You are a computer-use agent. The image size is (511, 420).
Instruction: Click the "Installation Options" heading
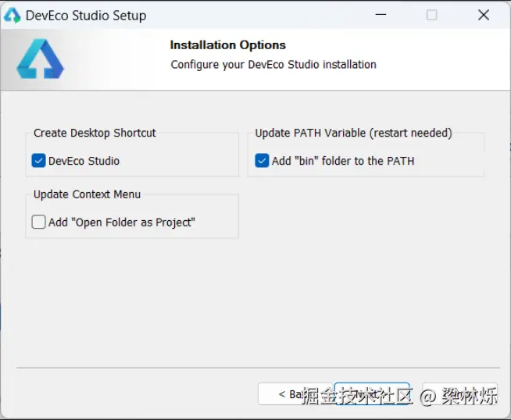pos(228,45)
